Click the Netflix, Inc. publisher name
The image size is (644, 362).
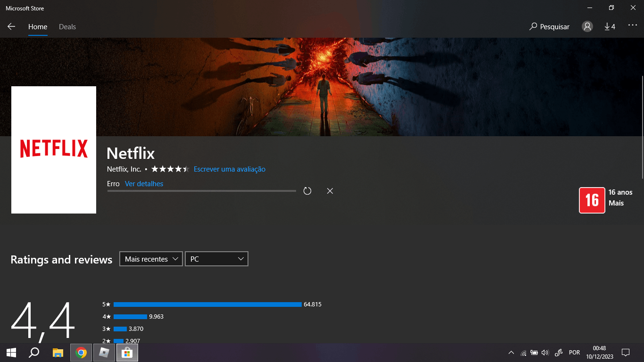click(124, 169)
